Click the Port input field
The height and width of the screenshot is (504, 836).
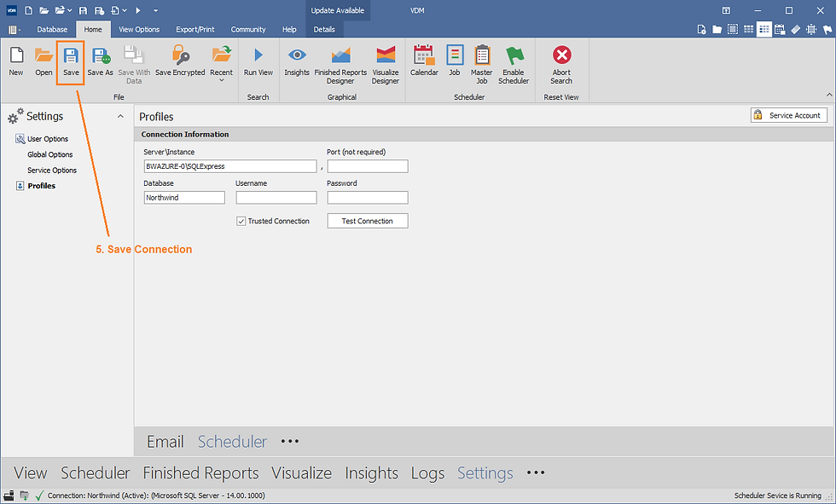(368, 166)
